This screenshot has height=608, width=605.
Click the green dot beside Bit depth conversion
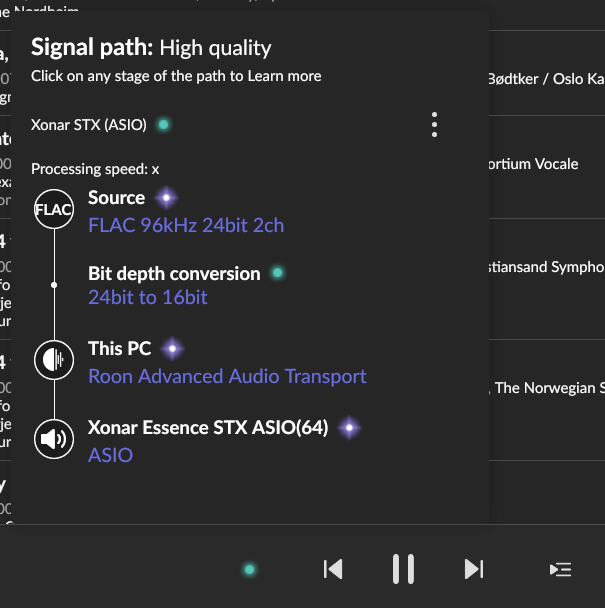tap(278, 273)
